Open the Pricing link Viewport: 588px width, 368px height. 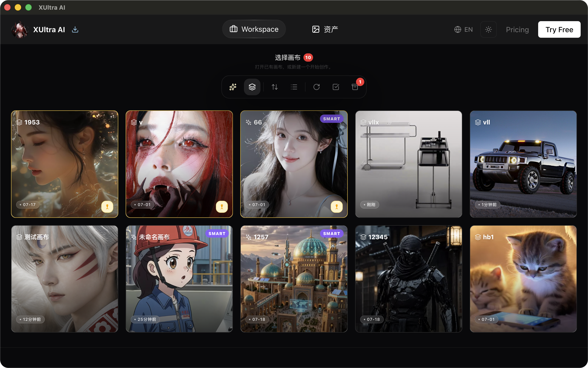517,29
